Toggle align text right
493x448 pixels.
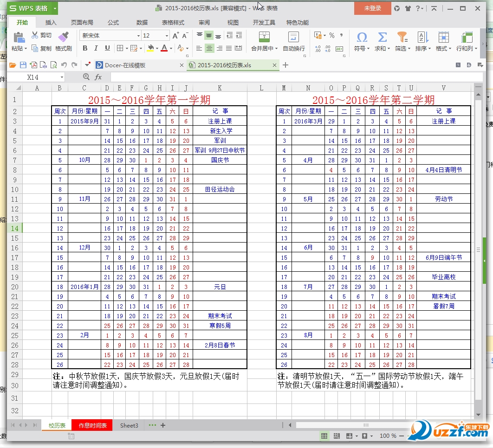pyautogui.click(x=220, y=48)
